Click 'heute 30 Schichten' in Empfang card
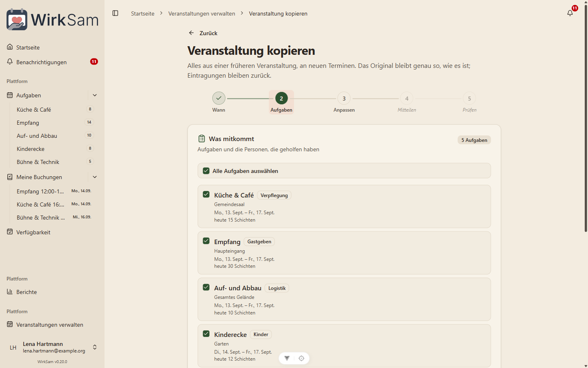 (235, 266)
